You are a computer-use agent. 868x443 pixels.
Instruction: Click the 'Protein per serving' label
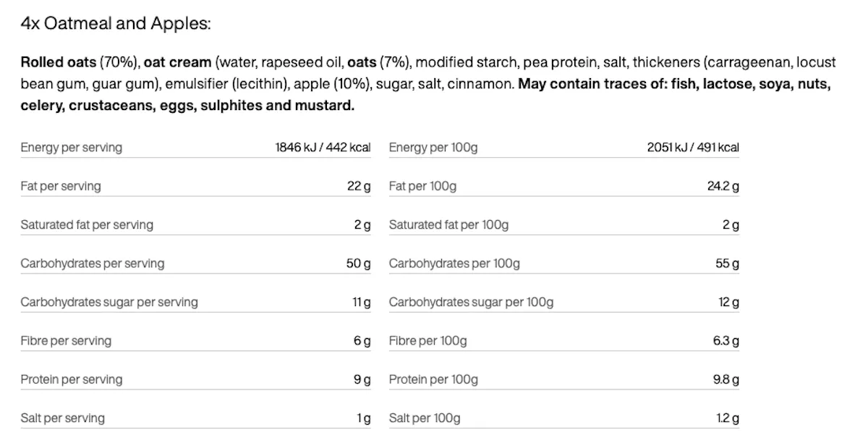coord(72,379)
